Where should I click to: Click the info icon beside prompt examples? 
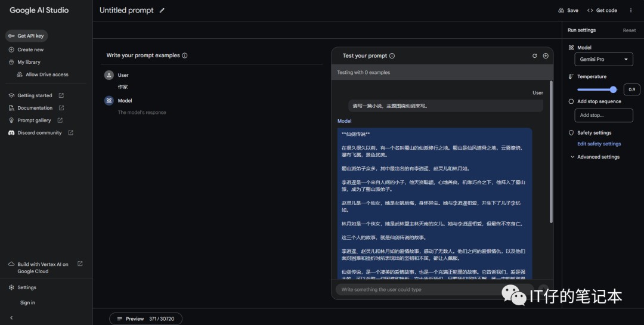coord(185,55)
